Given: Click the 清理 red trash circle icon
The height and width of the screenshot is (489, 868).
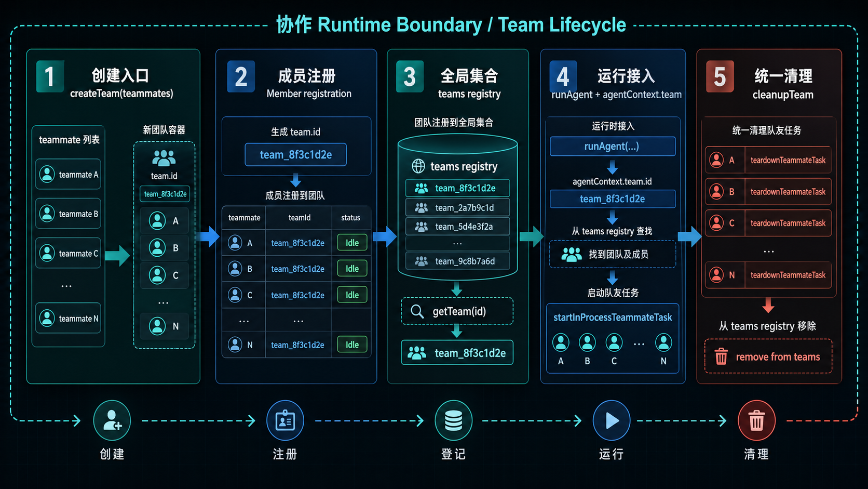Looking at the screenshot, I should tap(756, 420).
